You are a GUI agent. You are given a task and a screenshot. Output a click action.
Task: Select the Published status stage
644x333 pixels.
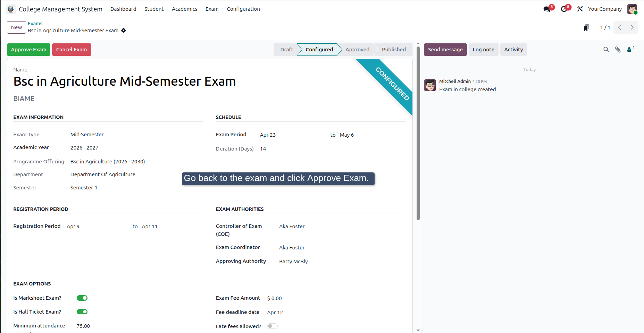point(394,50)
